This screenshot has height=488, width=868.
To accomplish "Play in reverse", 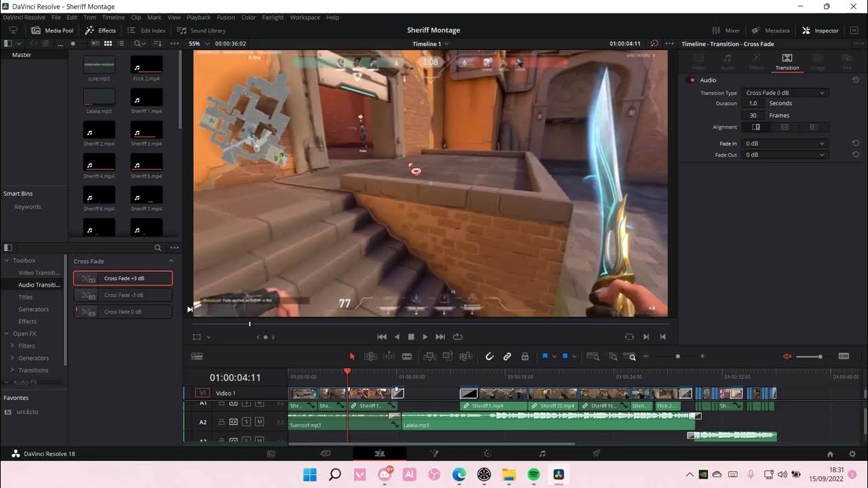I will coord(397,337).
